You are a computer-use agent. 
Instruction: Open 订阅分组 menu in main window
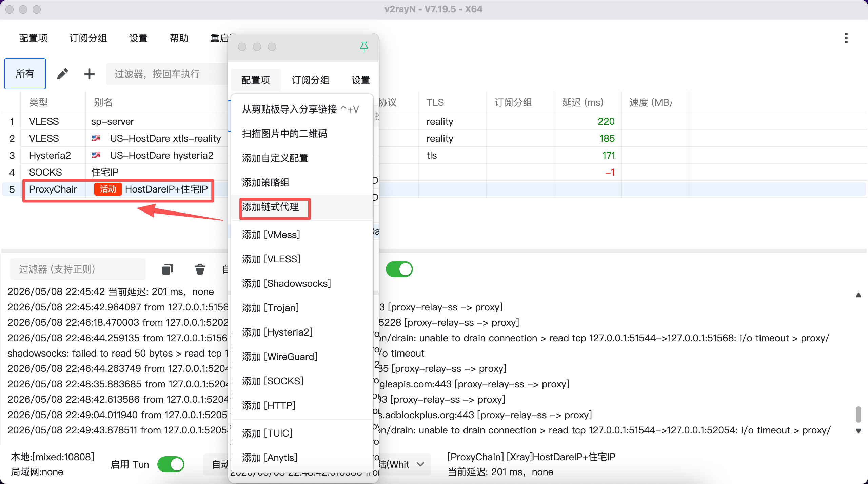point(88,38)
